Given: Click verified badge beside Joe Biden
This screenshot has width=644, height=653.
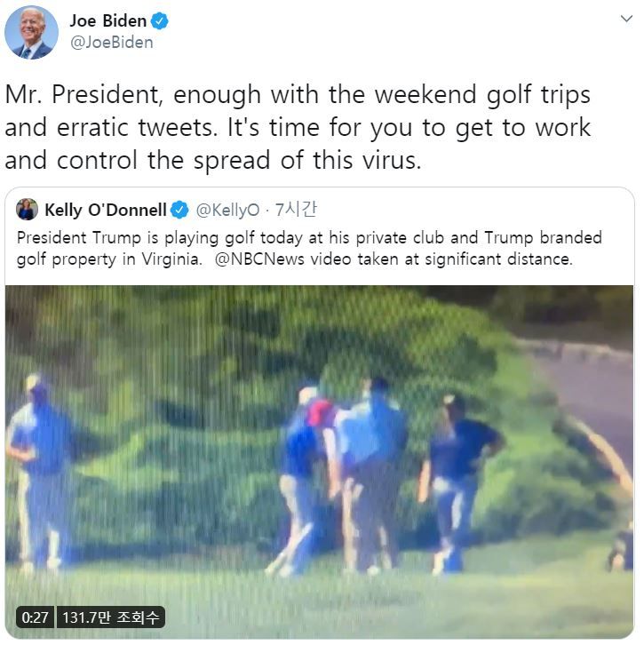Looking at the screenshot, I should (x=160, y=21).
